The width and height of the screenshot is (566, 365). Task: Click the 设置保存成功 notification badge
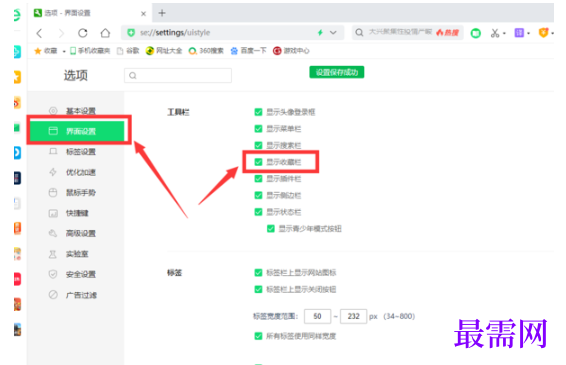click(x=337, y=72)
